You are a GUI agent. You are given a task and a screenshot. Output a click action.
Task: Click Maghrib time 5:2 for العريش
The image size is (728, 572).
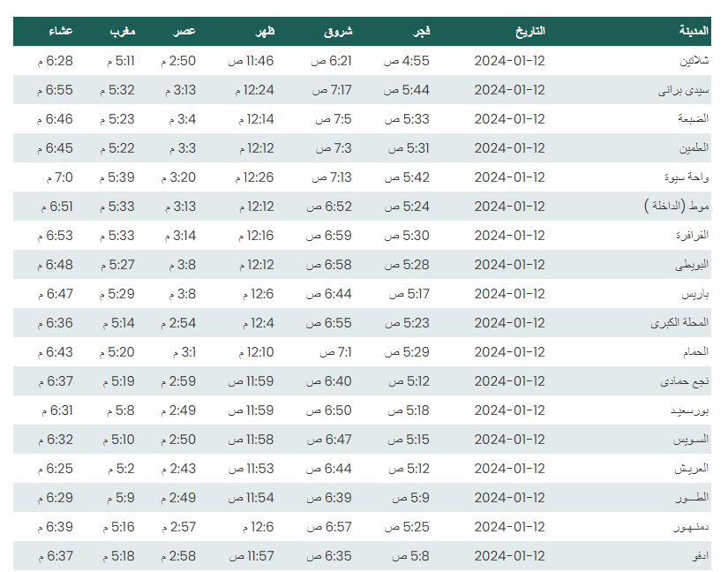coord(121,469)
